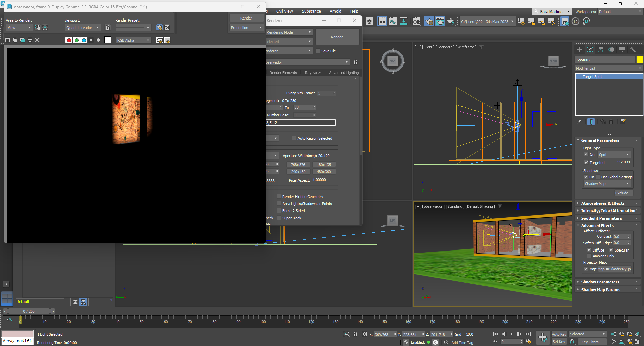This screenshot has height=346, width=644.
Task: Uncheck the Targeted light checkbox
Action: [x=586, y=163]
